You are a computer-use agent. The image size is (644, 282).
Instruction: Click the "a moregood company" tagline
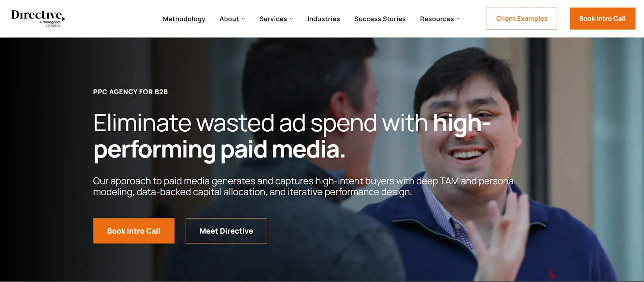tap(50, 24)
